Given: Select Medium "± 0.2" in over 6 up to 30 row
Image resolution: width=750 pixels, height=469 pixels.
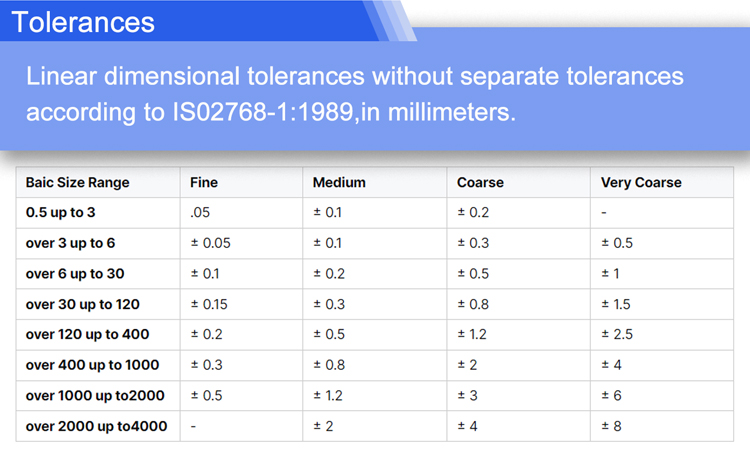Looking at the screenshot, I should (x=329, y=274).
